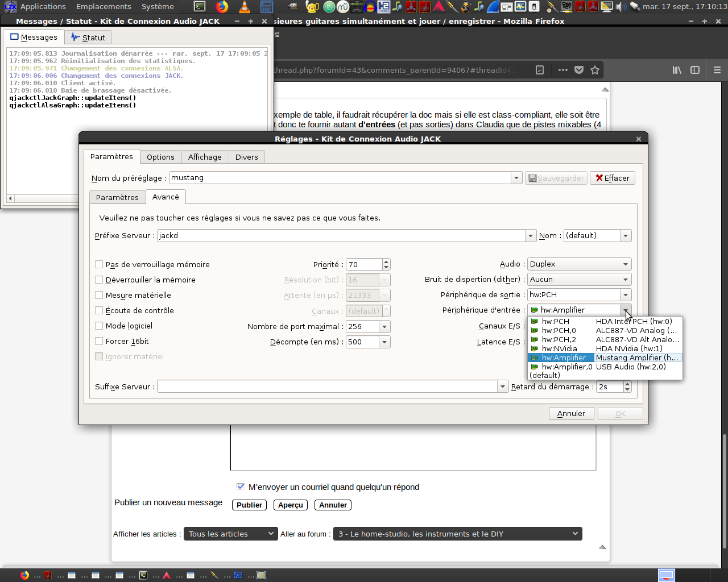Screen dimensions: 728x582
Task: Select hw:PCH,0 ALC887-VD Analog from the list
Action: tap(605, 330)
